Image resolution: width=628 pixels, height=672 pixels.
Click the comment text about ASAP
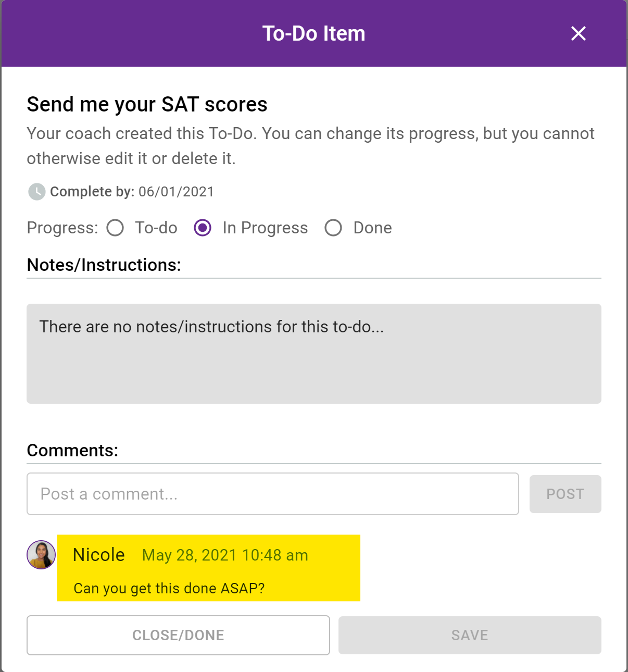[169, 588]
